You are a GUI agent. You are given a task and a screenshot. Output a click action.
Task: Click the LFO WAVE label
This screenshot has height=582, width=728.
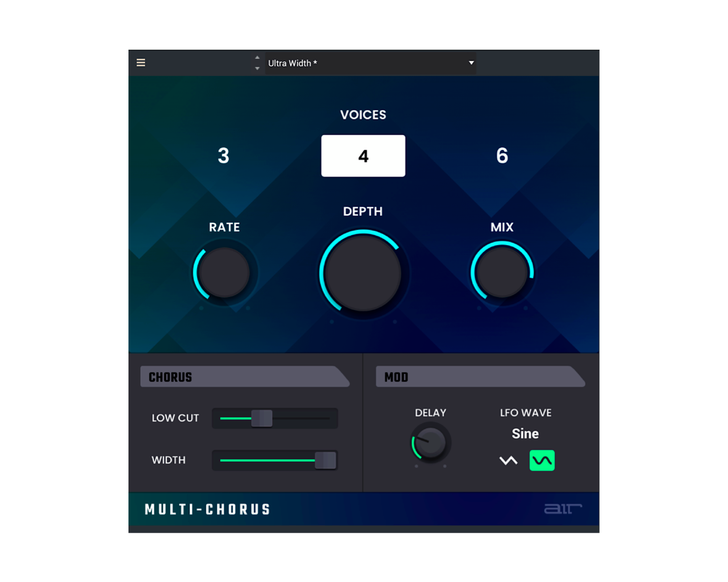526,413
